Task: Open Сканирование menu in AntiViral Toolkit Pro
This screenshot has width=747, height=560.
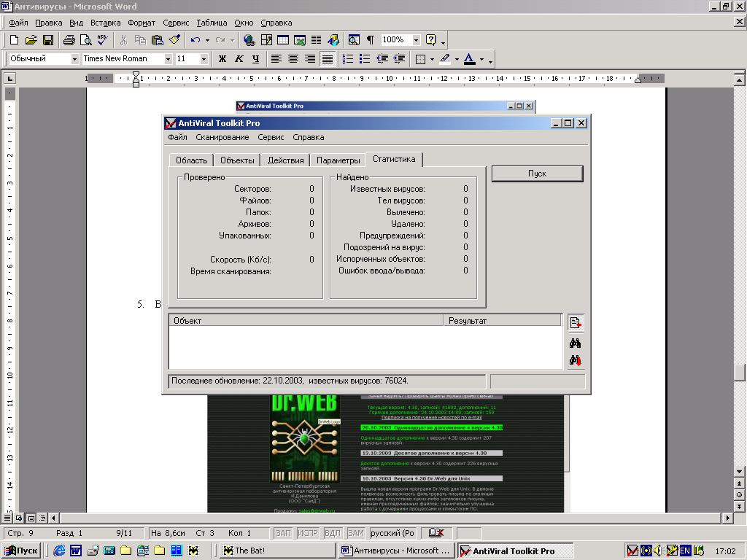Action: [222, 137]
